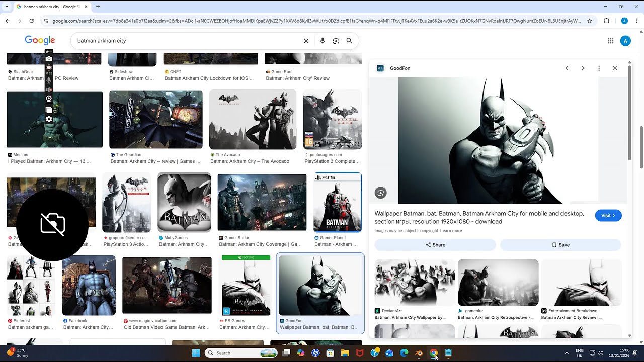Clear the search box with the X icon

(x=306, y=41)
